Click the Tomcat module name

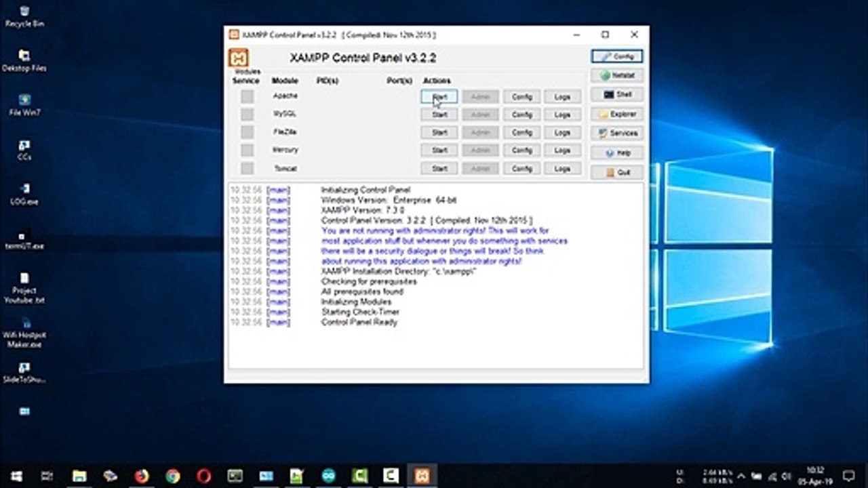[x=285, y=168]
